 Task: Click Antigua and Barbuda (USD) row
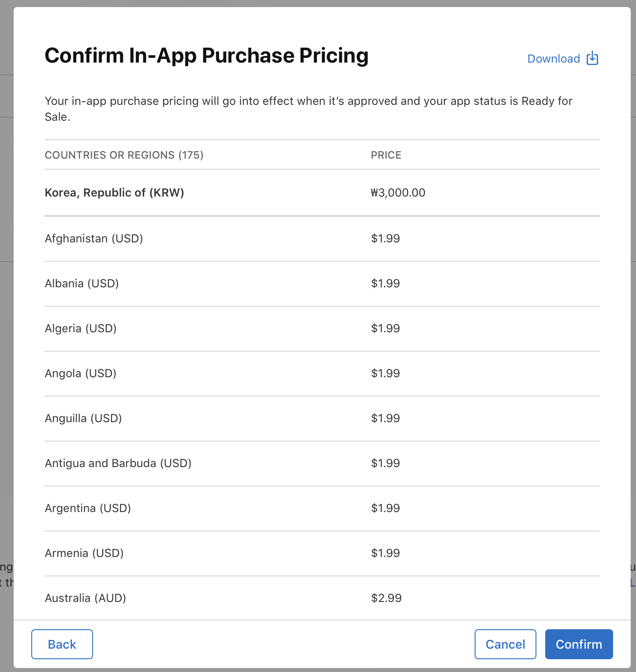(x=118, y=463)
